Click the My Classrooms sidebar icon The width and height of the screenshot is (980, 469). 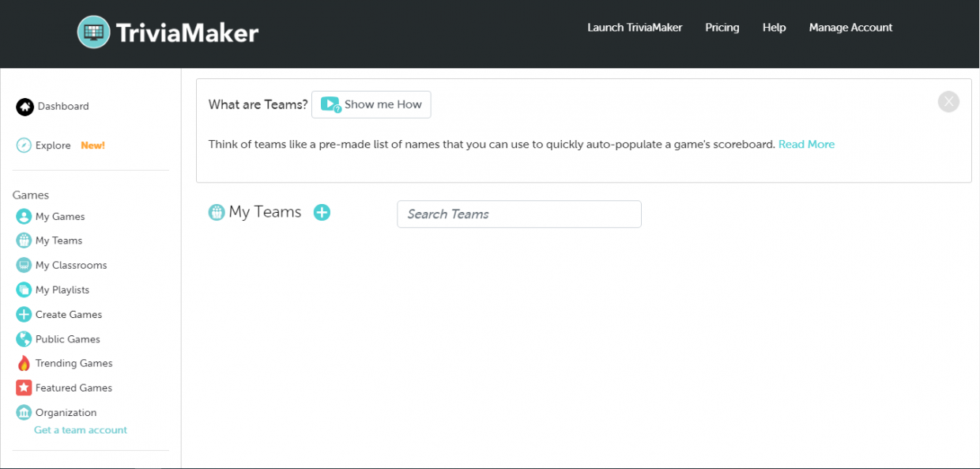coord(24,266)
